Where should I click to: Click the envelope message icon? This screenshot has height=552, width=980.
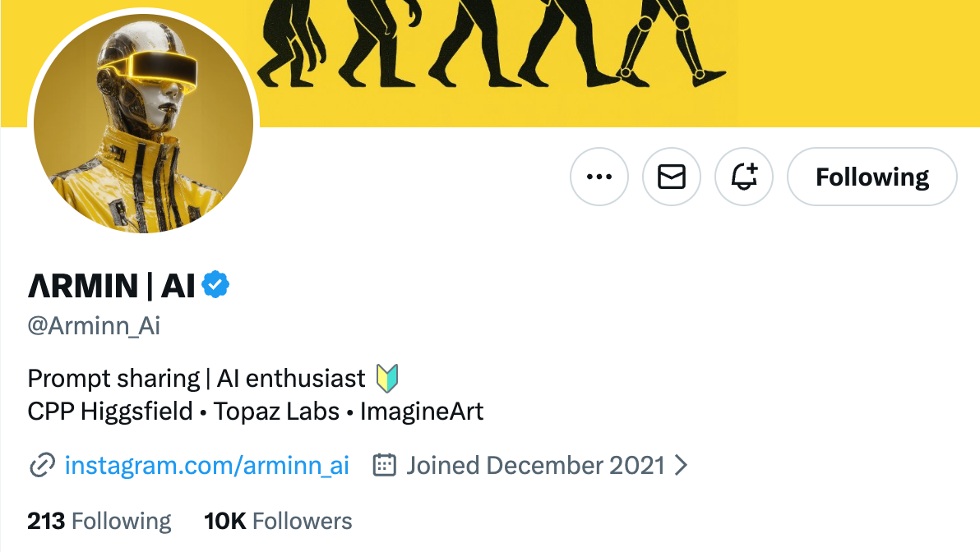(x=672, y=177)
